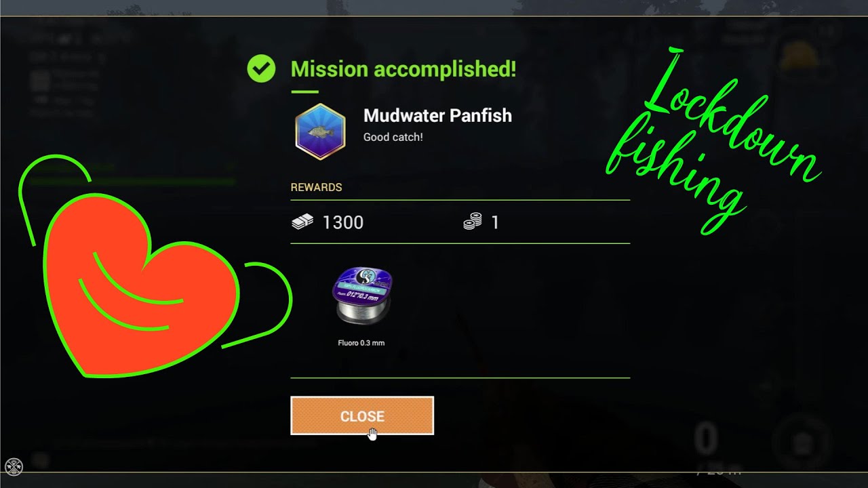Click the Fluoro 0.3 mm label
Viewport: 868px width, 488px height.
361,343
